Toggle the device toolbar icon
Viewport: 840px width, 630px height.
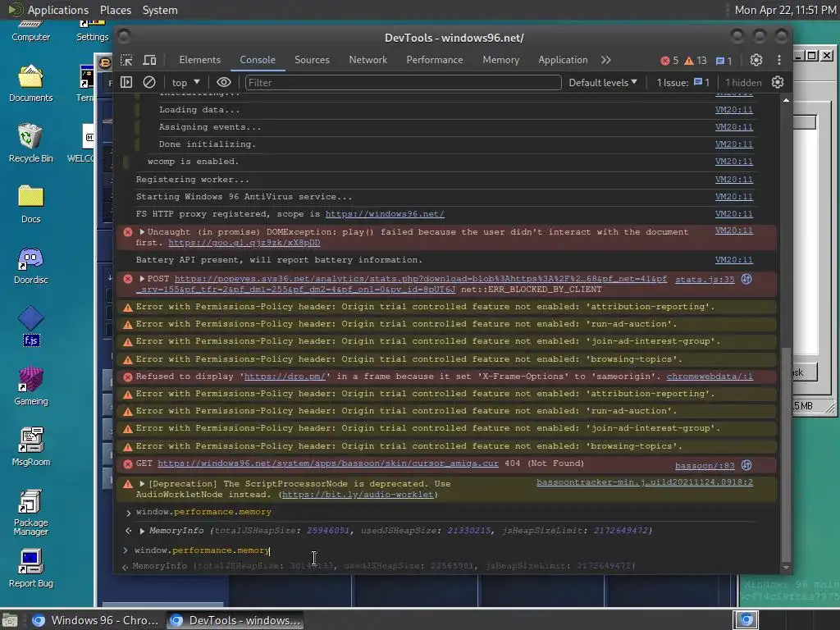tap(149, 60)
